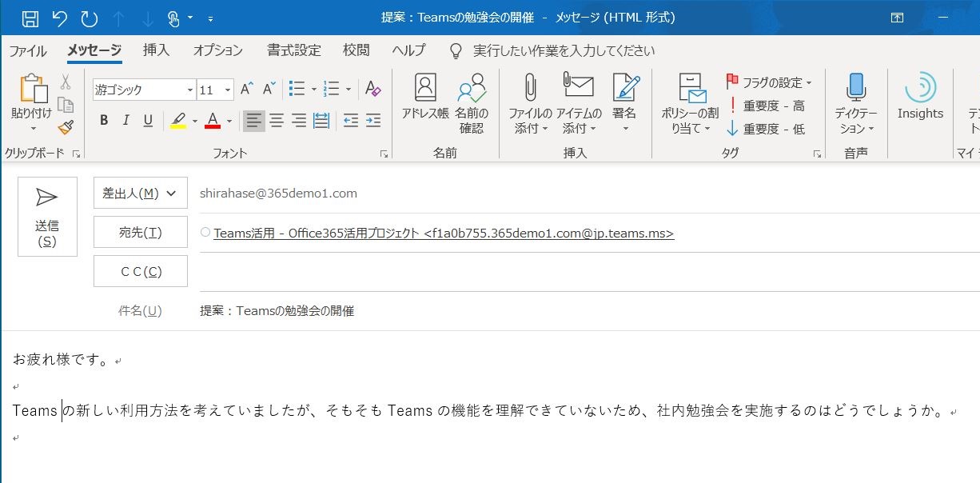The image size is (980, 483).
Task: Apply numbered list formatting
Action: tap(332, 89)
